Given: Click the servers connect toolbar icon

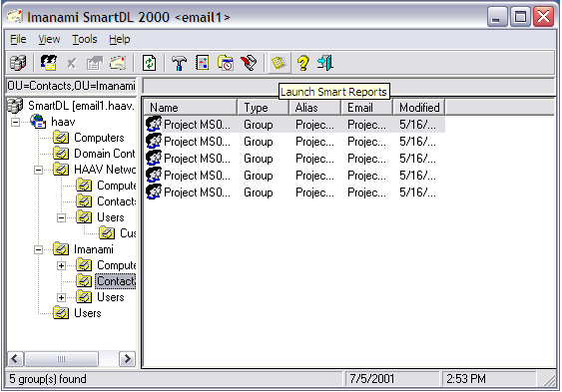Looking at the screenshot, I should coord(18,63).
